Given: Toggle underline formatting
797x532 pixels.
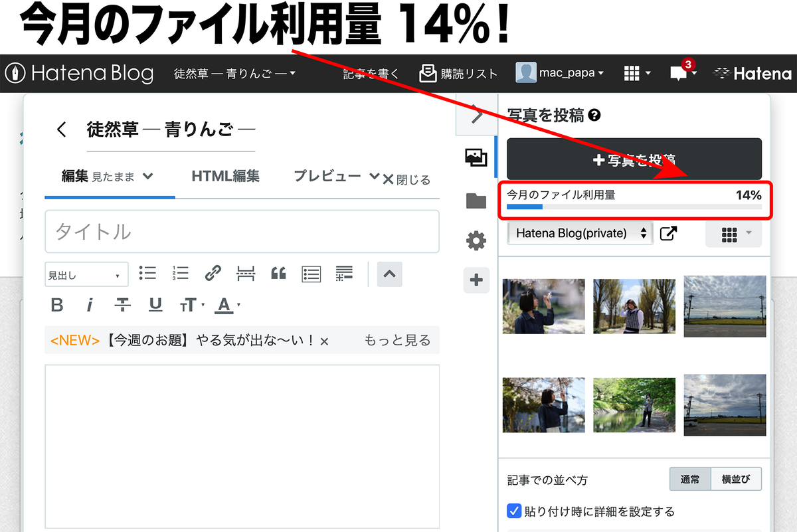Looking at the screenshot, I should pyautogui.click(x=155, y=306).
